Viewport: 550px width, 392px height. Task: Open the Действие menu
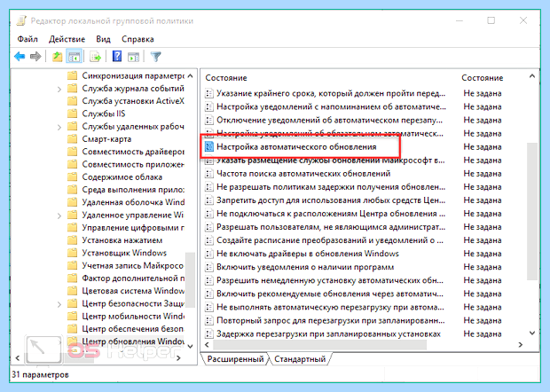point(67,39)
